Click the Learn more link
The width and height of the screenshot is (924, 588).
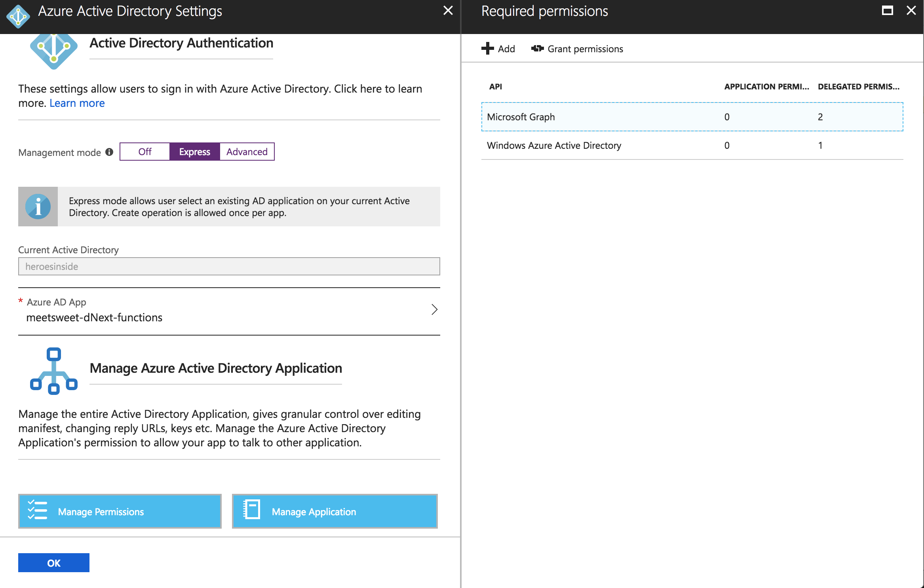pos(77,103)
